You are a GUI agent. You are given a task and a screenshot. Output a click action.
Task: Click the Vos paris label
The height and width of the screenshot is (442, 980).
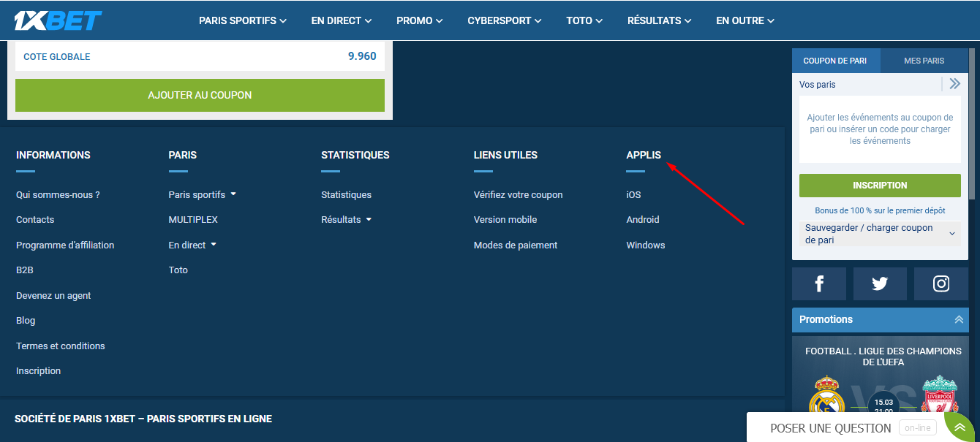click(818, 85)
